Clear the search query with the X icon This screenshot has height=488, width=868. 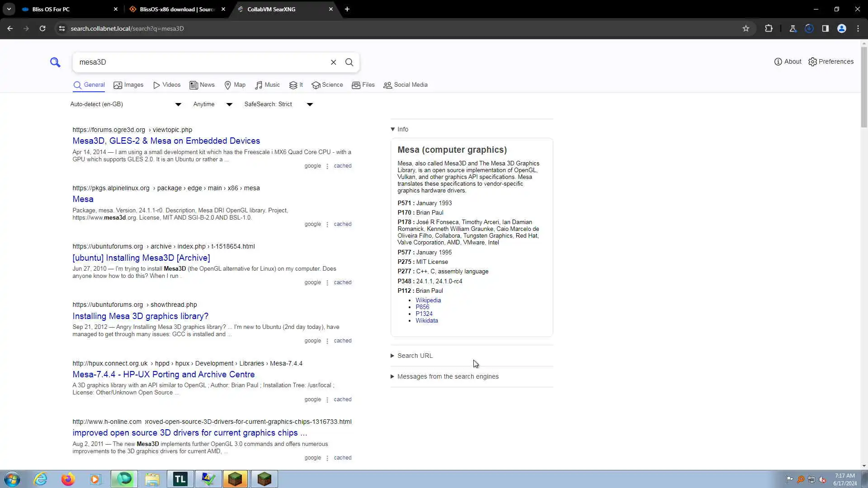[x=333, y=62]
